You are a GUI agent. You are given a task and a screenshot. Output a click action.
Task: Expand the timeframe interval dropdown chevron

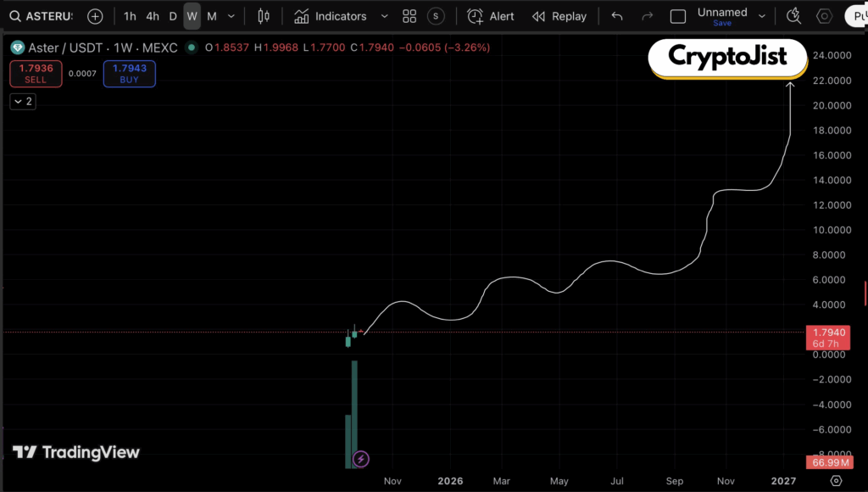pos(231,16)
